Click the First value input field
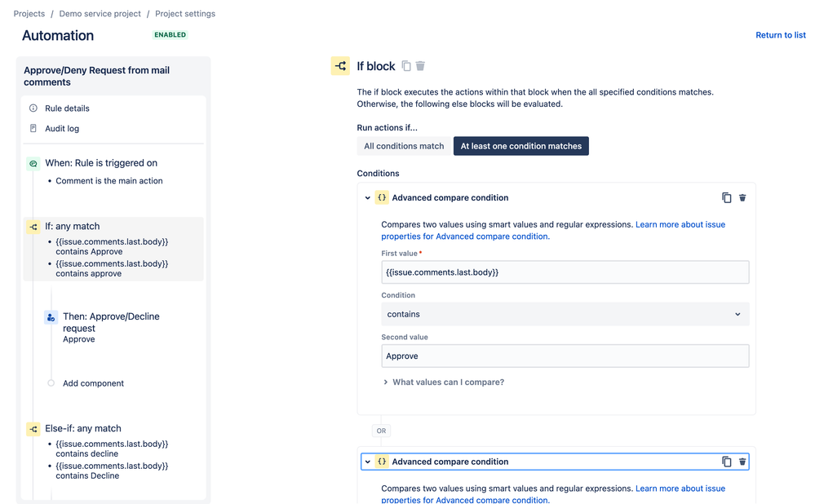Viewport: 815px width, 504px height. [565, 272]
